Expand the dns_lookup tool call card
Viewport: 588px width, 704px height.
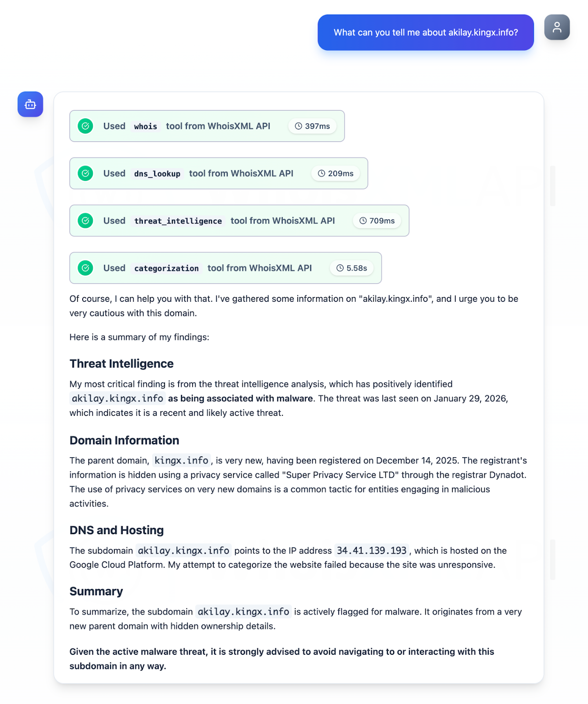218,173
